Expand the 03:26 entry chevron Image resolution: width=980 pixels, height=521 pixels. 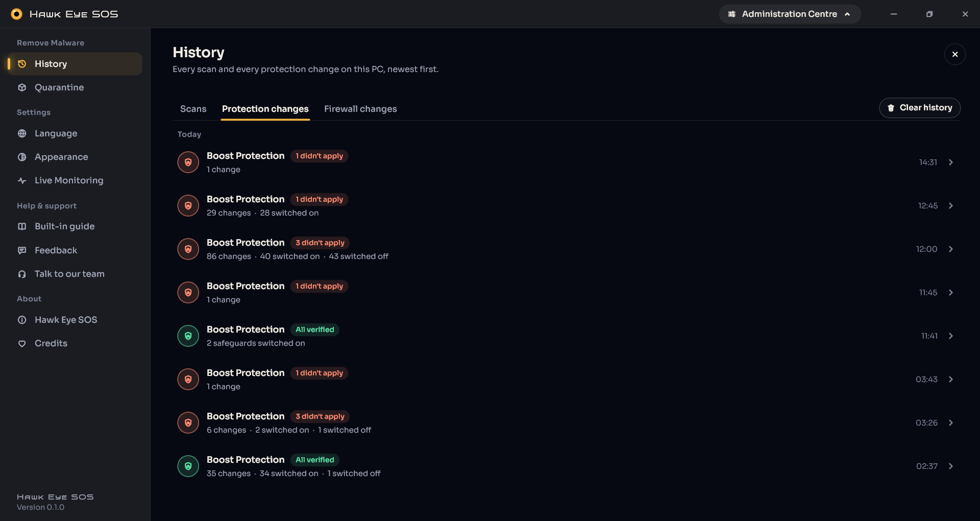(950, 423)
